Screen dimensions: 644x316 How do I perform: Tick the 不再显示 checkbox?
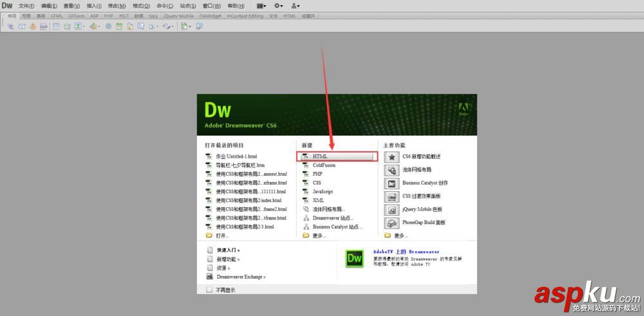209,290
